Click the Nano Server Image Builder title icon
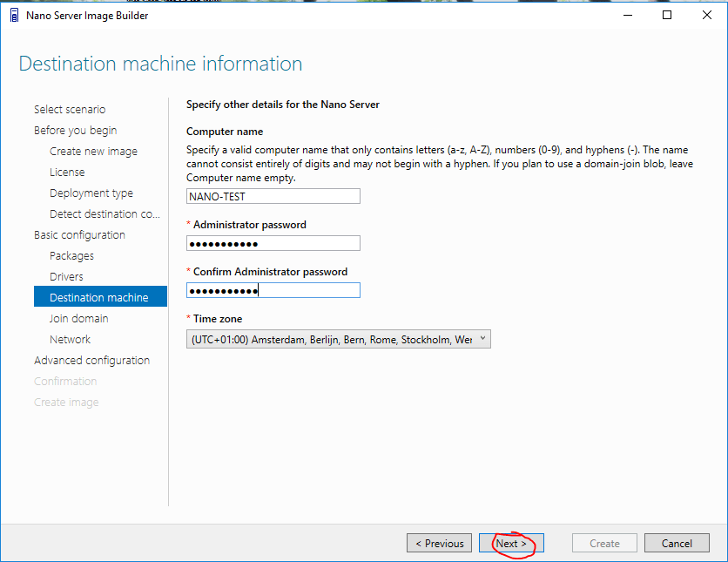 [x=14, y=16]
